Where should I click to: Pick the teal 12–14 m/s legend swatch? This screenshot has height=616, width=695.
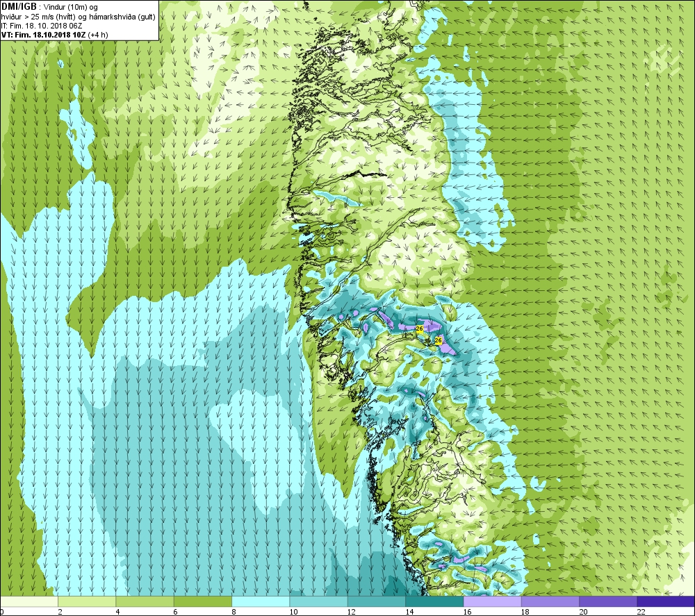coord(376,601)
